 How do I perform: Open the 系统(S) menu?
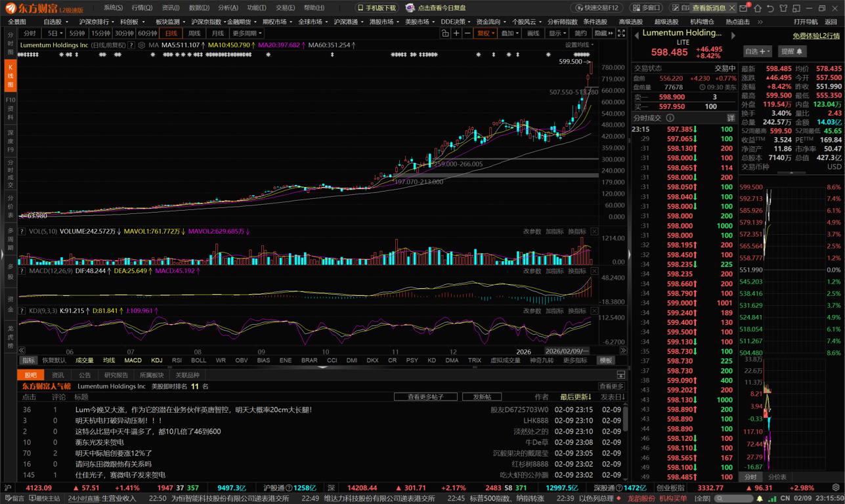[x=113, y=8]
